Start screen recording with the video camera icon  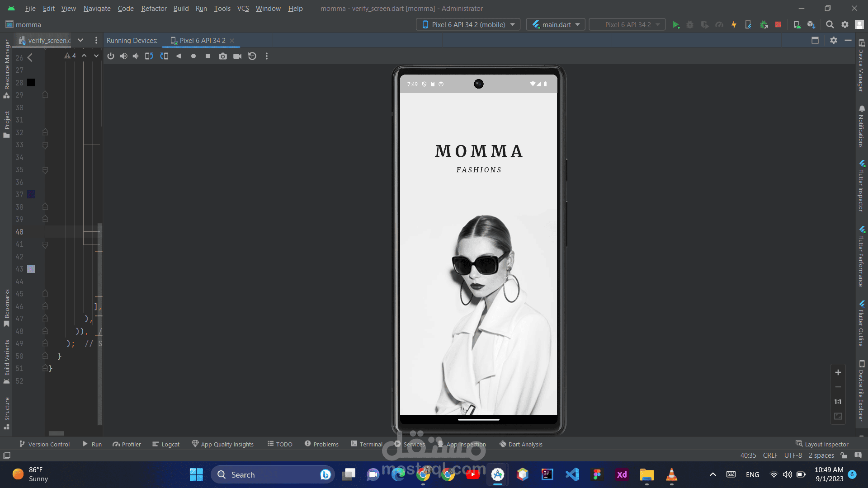[x=237, y=56]
